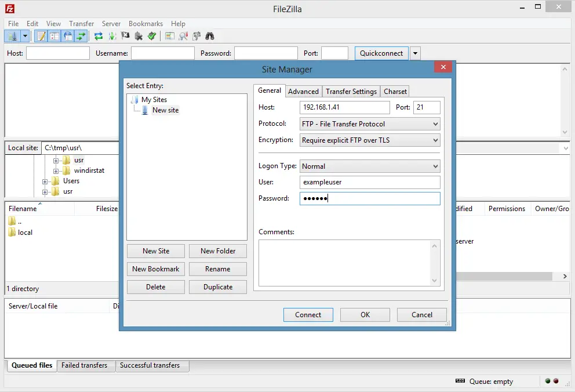Image resolution: width=575 pixels, height=392 pixels.
Task: Click the Quickconnect bar Username field
Action: click(x=163, y=53)
